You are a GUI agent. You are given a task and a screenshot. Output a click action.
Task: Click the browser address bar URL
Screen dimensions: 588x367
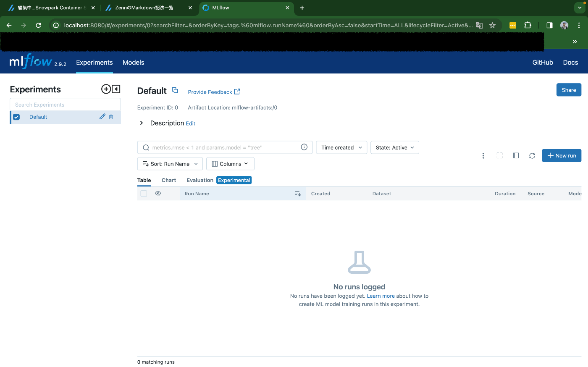coord(268,25)
